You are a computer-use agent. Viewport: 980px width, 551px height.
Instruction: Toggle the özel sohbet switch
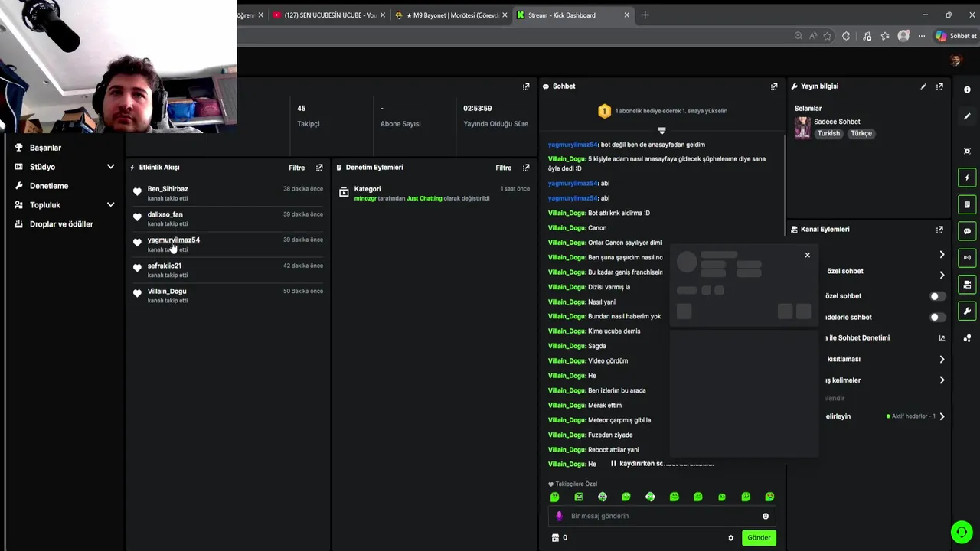[937, 296]
